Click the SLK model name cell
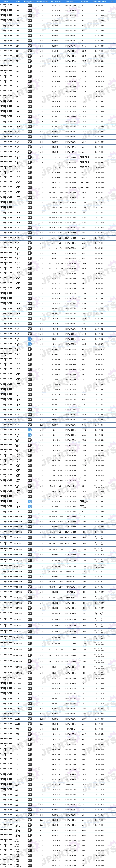 click(18, 511)
